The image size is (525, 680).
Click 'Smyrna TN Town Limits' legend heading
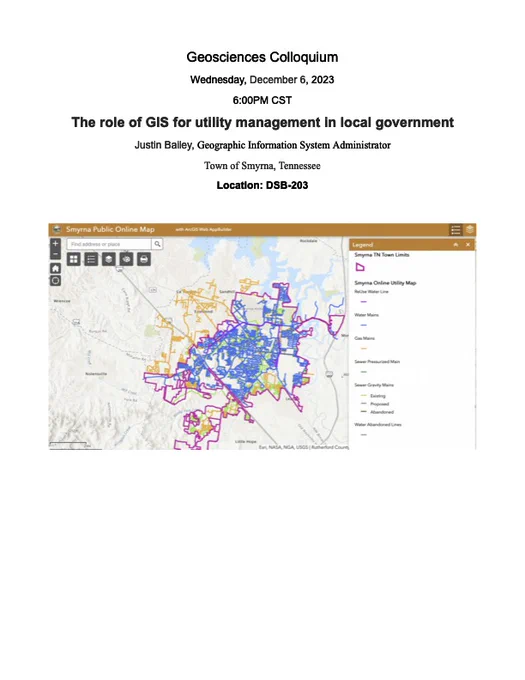tap(382, 255)
